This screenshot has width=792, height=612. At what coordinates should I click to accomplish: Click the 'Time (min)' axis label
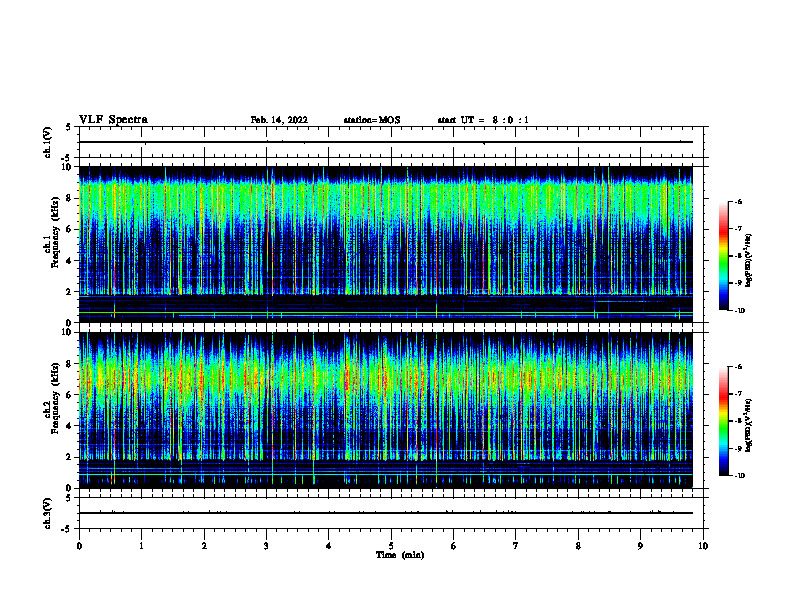pos(400,555)
